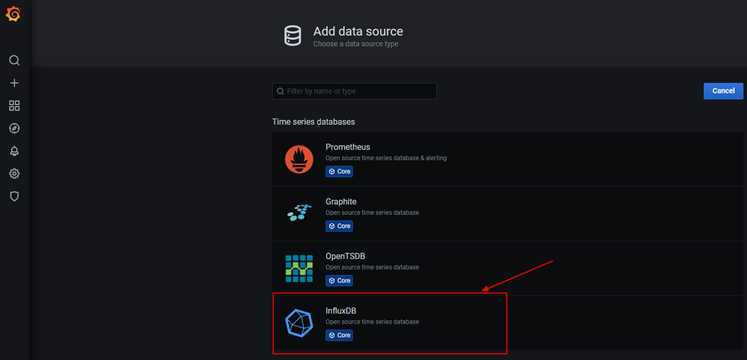Viewport: 747px width, 360px height.
Task: Open the Grafana home logo
Action: (x=13, y=15)
